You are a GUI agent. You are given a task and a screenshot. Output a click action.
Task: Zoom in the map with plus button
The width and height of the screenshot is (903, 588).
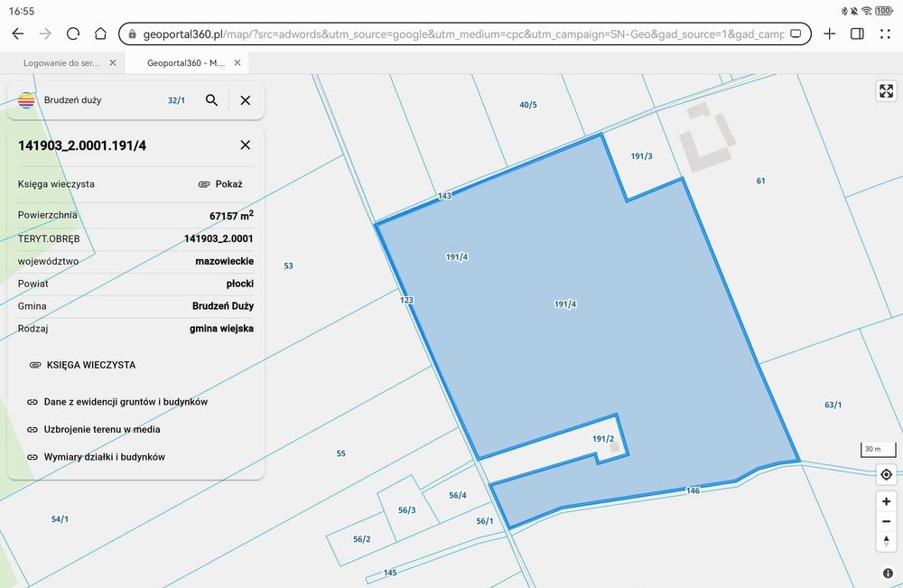click(887, 501)
